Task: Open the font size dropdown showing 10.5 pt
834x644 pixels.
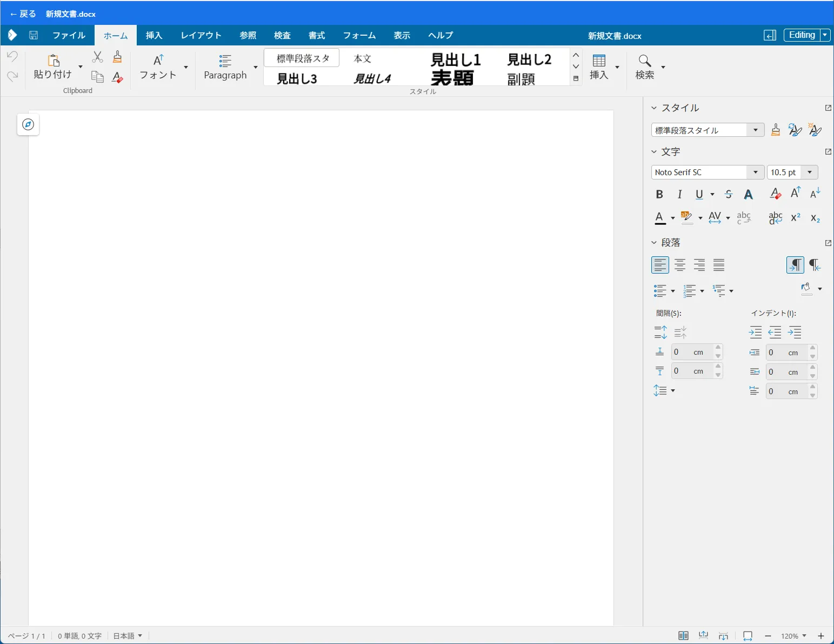Action: pyautogui.click(x=809, y=172)
